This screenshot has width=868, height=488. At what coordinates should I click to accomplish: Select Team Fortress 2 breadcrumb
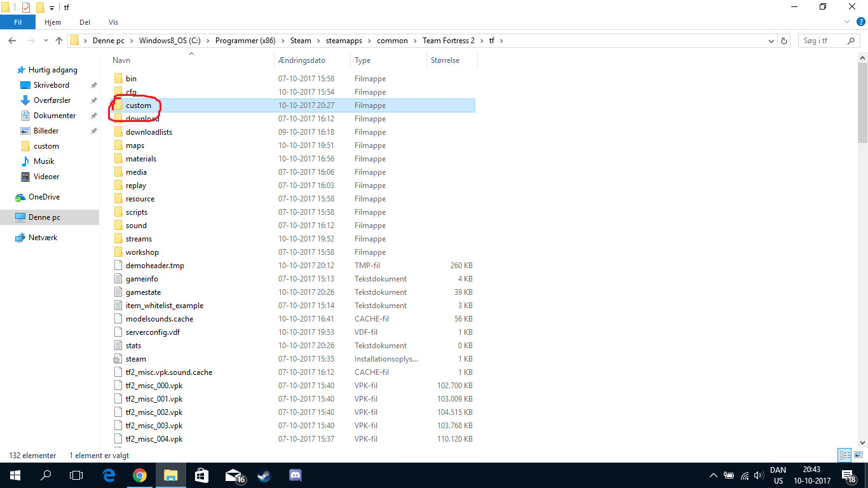click(449, 41)
